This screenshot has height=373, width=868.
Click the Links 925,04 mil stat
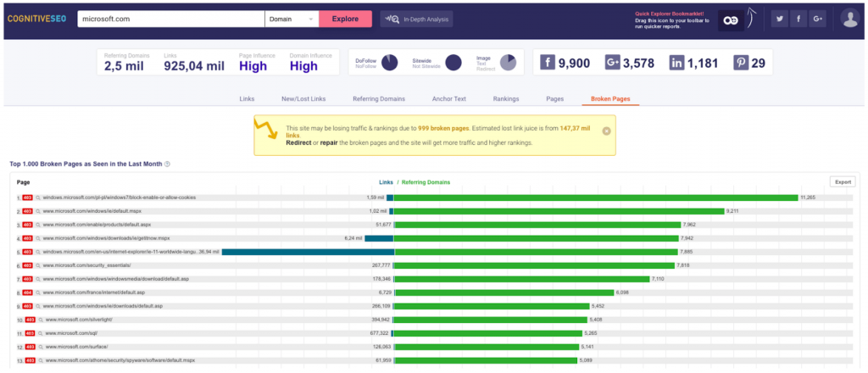click(194, 63)
